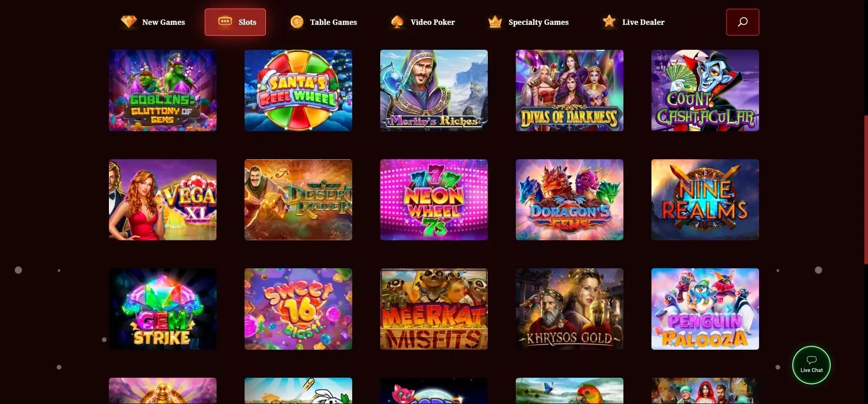Open Neon Wheel 7s game
The width and height of the screenshot is (868, 404).
coord(434,200)
